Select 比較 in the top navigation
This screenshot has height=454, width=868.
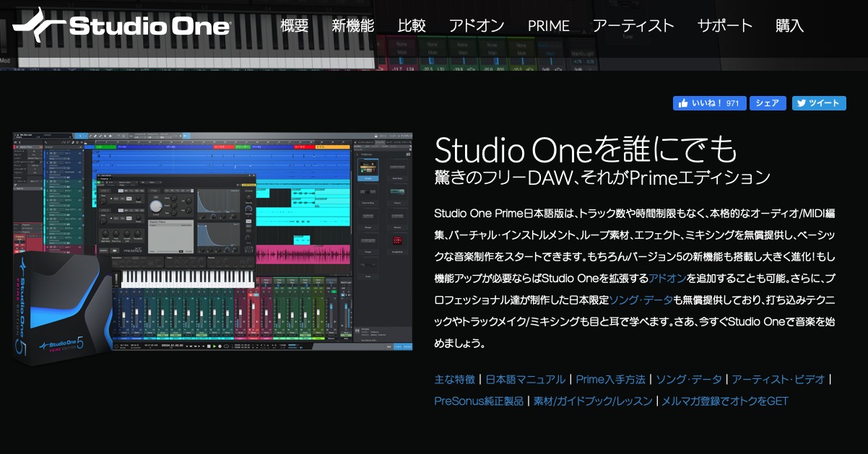(411, 26)
